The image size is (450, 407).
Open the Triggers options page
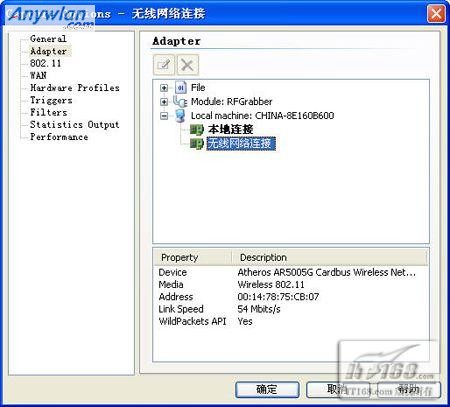(x=51, y=100)
